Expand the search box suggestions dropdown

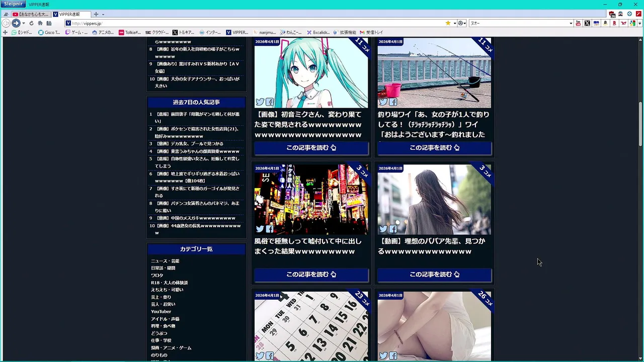(571, 23)
